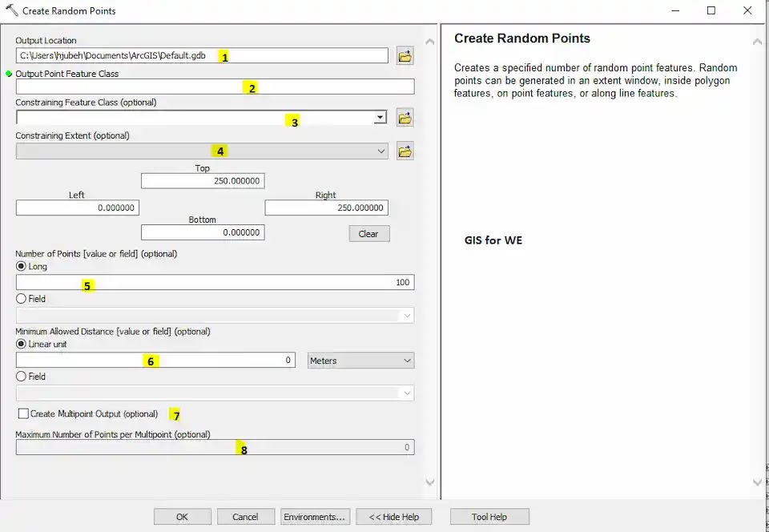
Task: Click the Output Location path field
Action: 202,55
